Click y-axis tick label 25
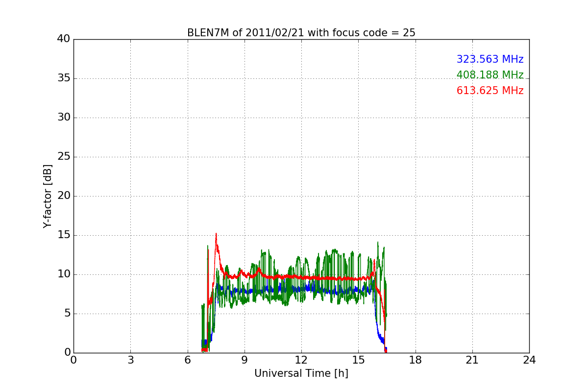The height and width of the screenshot is (392, 588). click(x=63, y=157)
